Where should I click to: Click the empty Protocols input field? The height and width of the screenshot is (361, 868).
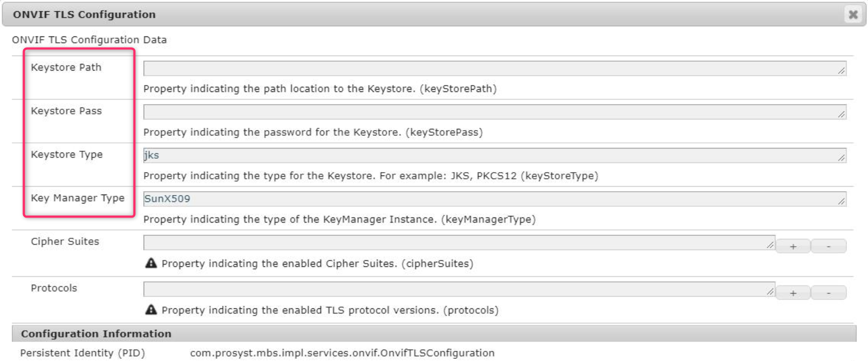(449, 288)
